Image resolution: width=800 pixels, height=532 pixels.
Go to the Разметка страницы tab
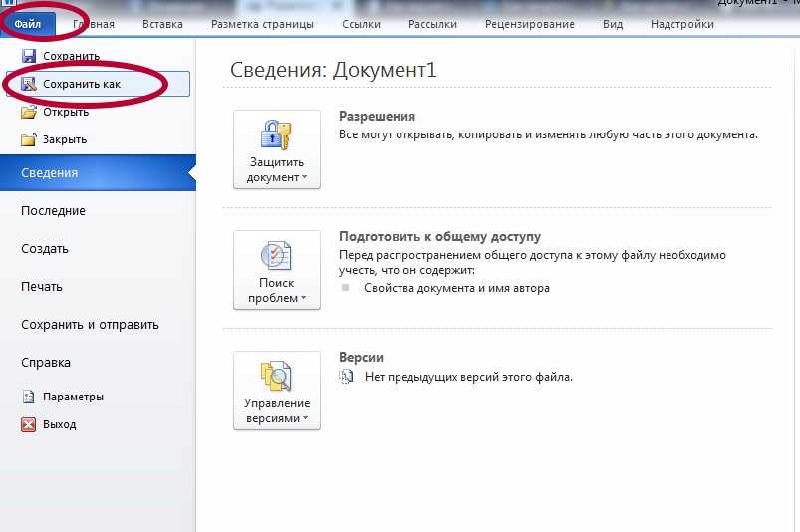(264, 24)
